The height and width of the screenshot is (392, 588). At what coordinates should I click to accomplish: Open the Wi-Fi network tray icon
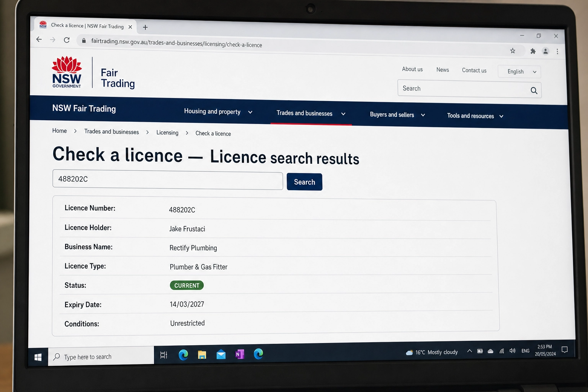coord(501,351)
